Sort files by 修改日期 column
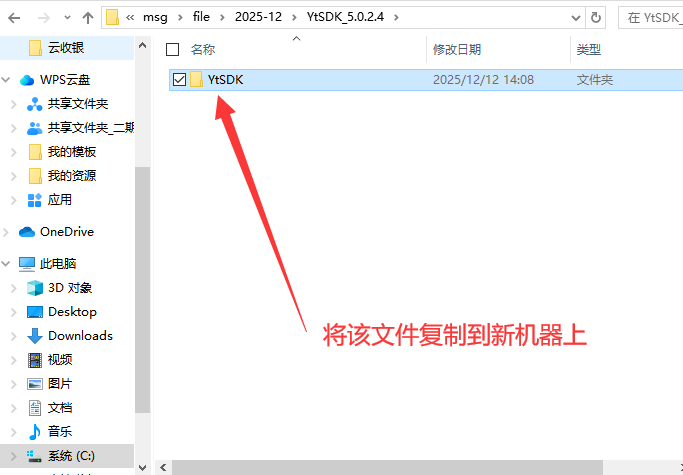683x475 pixels. tap(457, 49)
